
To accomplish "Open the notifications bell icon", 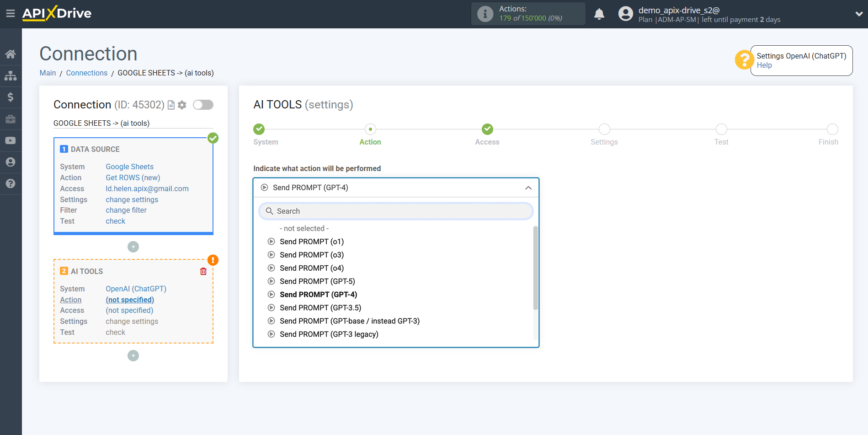I will click(599, 14).
